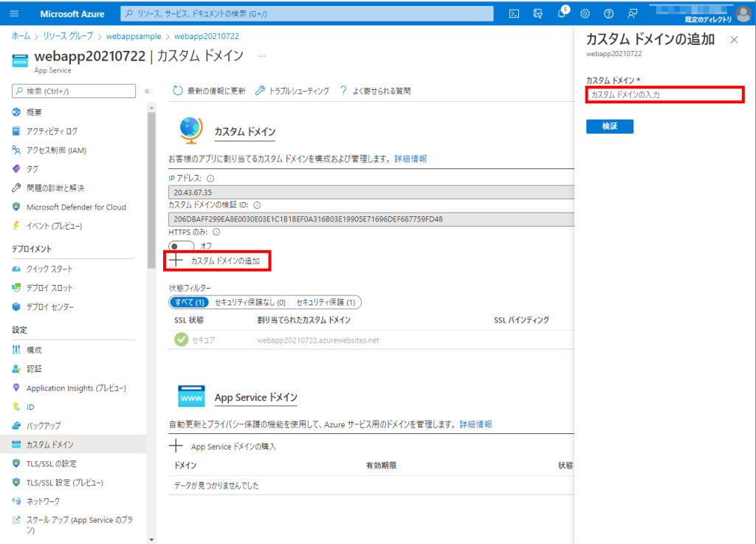
Task: Go to リソース グループ breadcrumb
Action: (68, 36)
